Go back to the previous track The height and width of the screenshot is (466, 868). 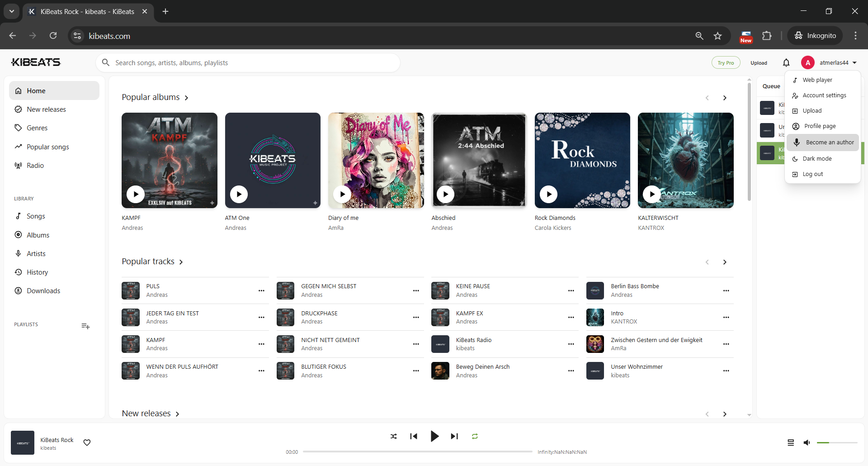414,436
